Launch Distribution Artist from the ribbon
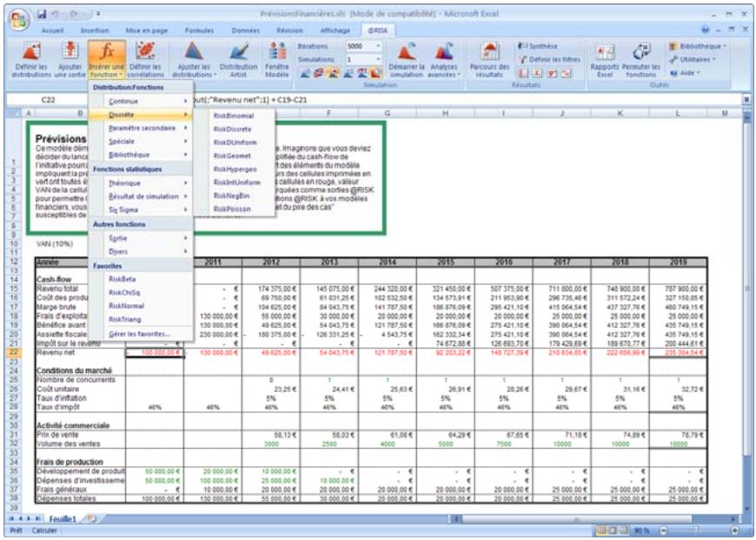Image resolution: width=756 pixels, height=540 pixels. [238, 59]
